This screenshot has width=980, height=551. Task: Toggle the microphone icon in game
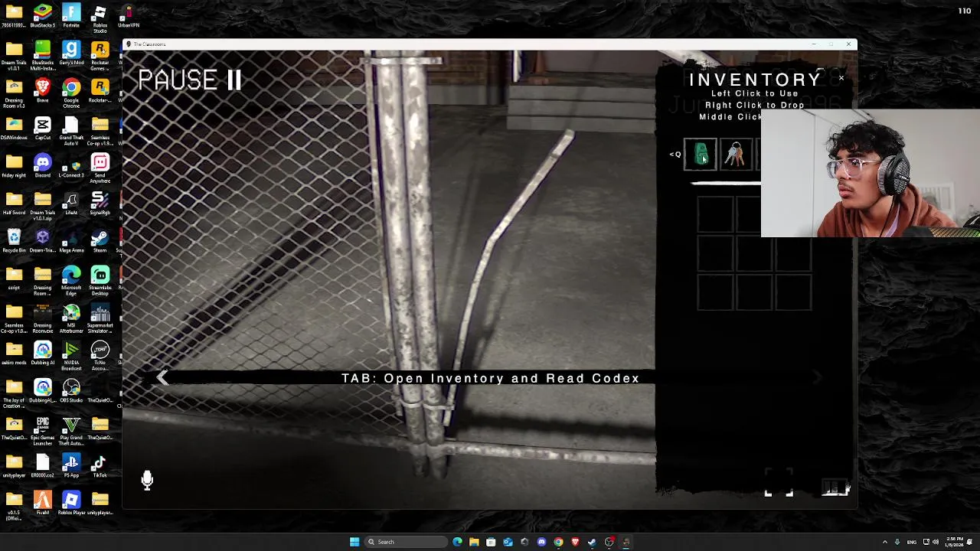click(x=147, y=480)
